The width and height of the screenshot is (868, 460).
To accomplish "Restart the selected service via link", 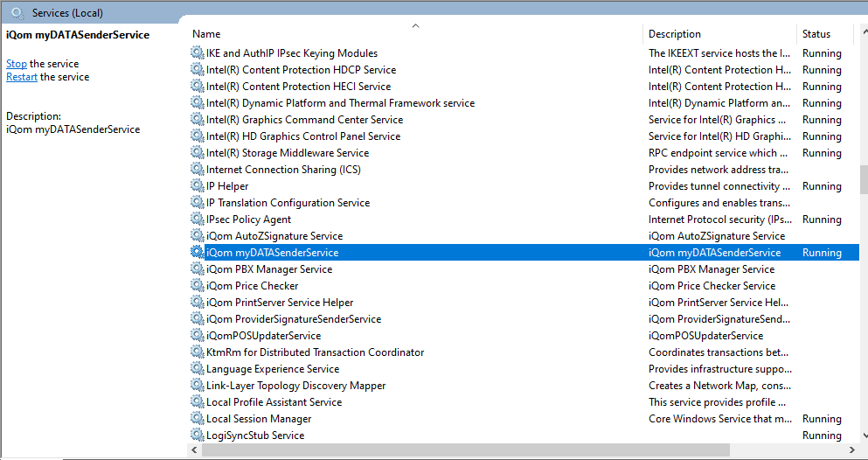I will click(22, 77).
